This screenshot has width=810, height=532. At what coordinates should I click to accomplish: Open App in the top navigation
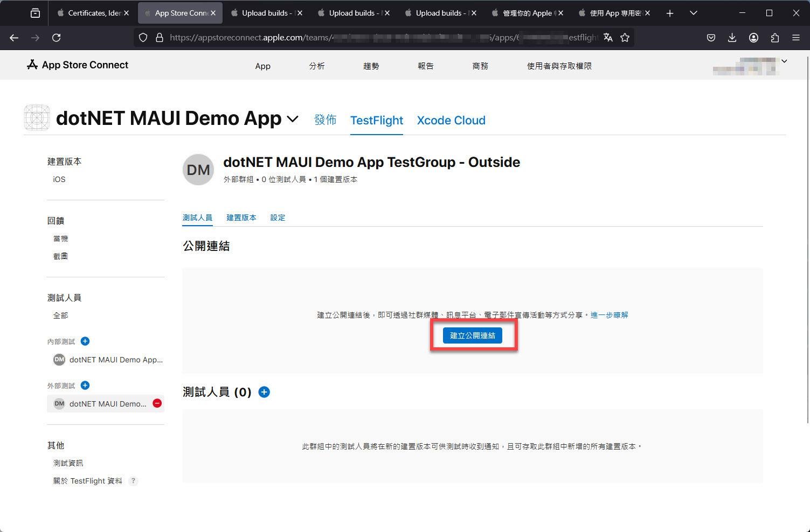point(263,66)
